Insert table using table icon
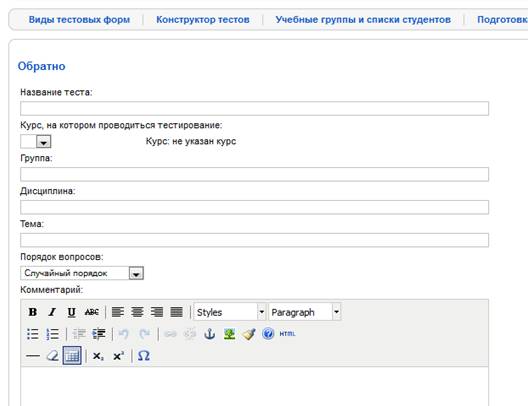Viewport: 528px width, 406px height. coord(72,356)
